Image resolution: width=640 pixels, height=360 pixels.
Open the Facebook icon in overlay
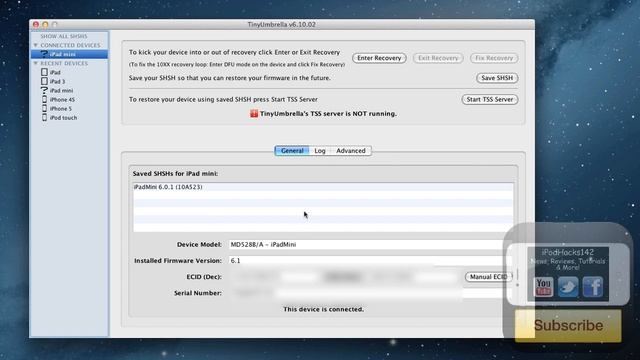pyautogui.click(x=593, y=287)
